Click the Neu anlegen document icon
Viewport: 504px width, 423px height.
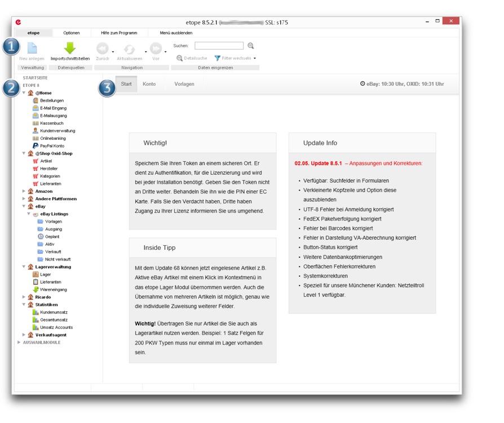click(32, 49)
